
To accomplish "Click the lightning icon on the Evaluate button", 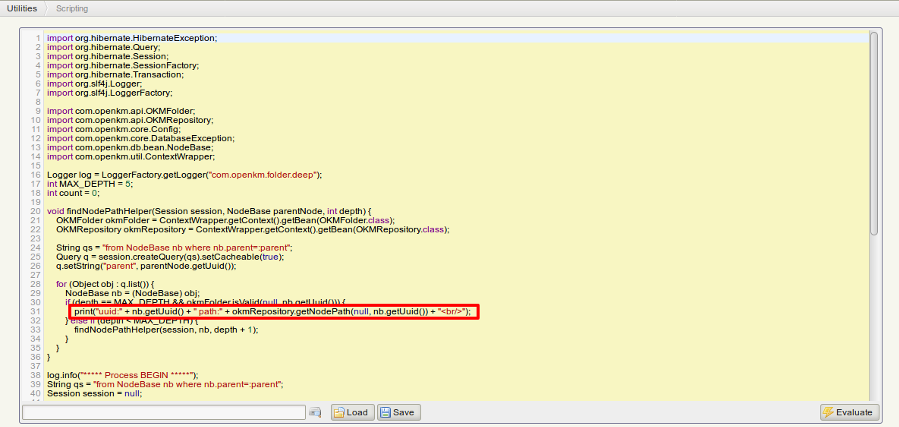I will [828, 412].
